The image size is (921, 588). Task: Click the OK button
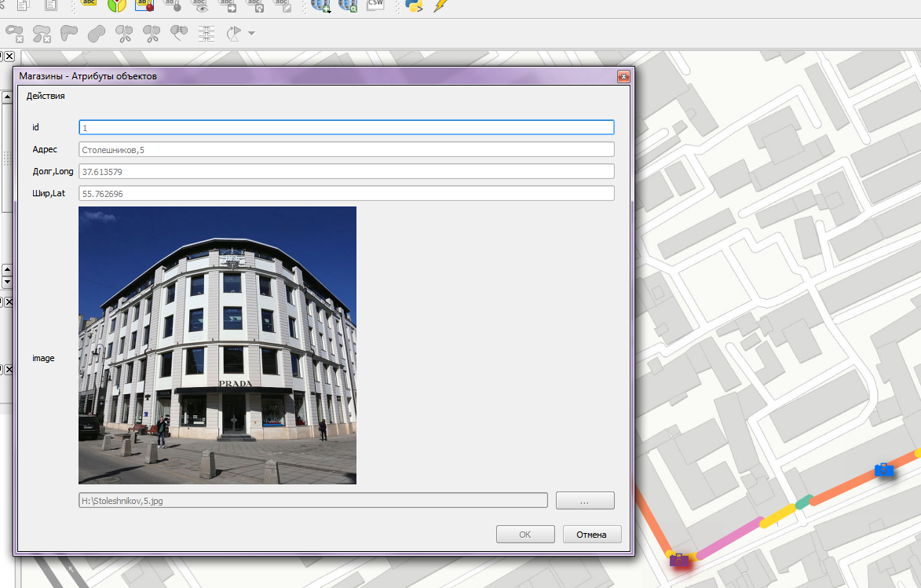[x=525, y=535]
